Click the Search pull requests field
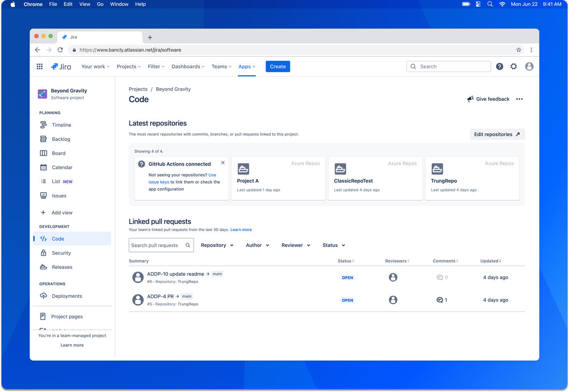The image size is (569, 392). pos(157,245)
